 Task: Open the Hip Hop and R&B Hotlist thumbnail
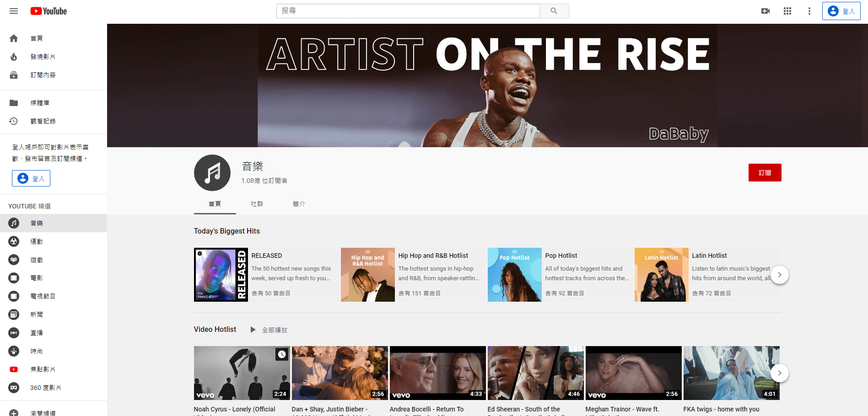click(368, 275)
